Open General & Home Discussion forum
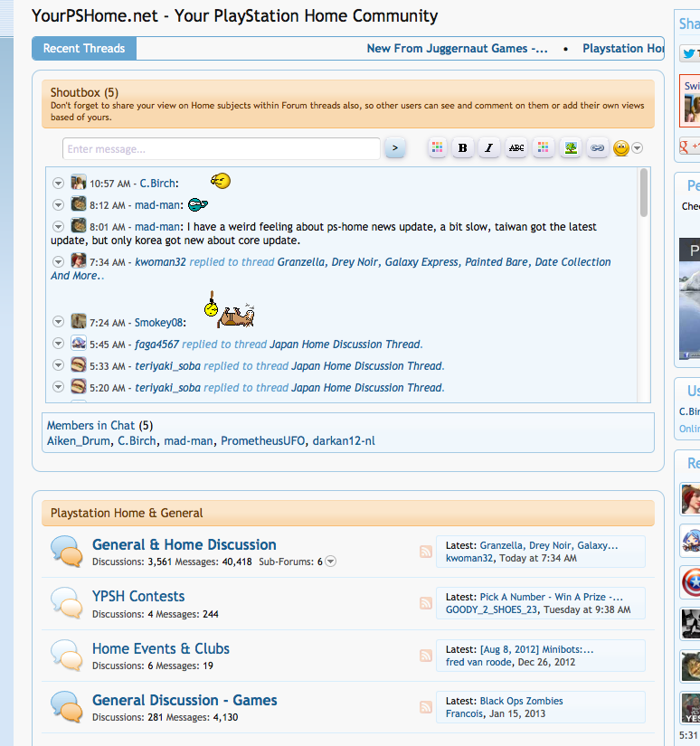The image size is (700, 746). tap(184, 544)
